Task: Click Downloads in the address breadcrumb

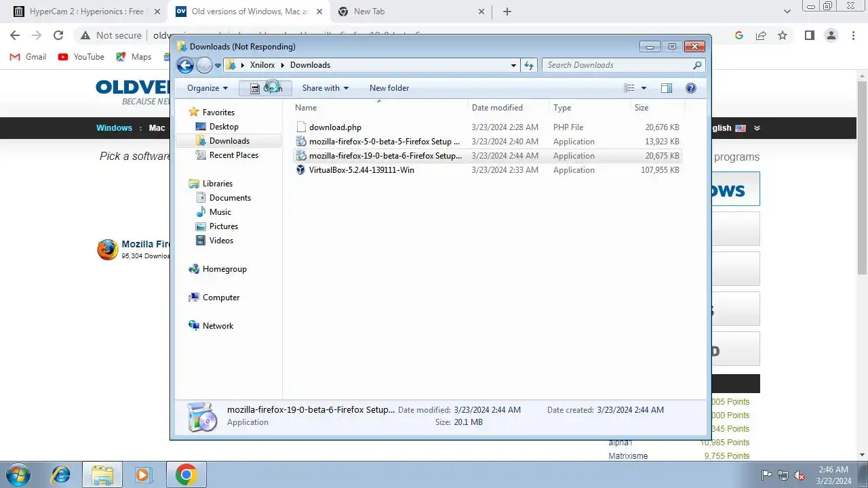Action: click(310, 65)
